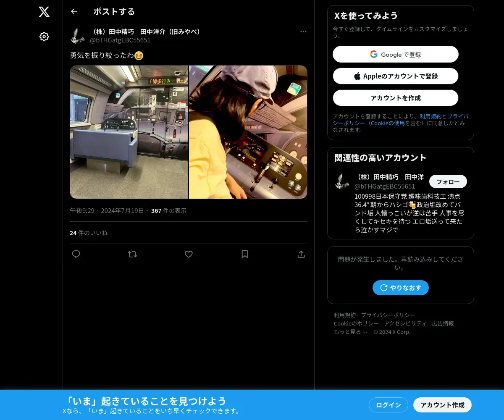The image size is (504, 420).
Task: Click ログイン in bottom banner
Action: pyautogui.click(x=388, y=405)
